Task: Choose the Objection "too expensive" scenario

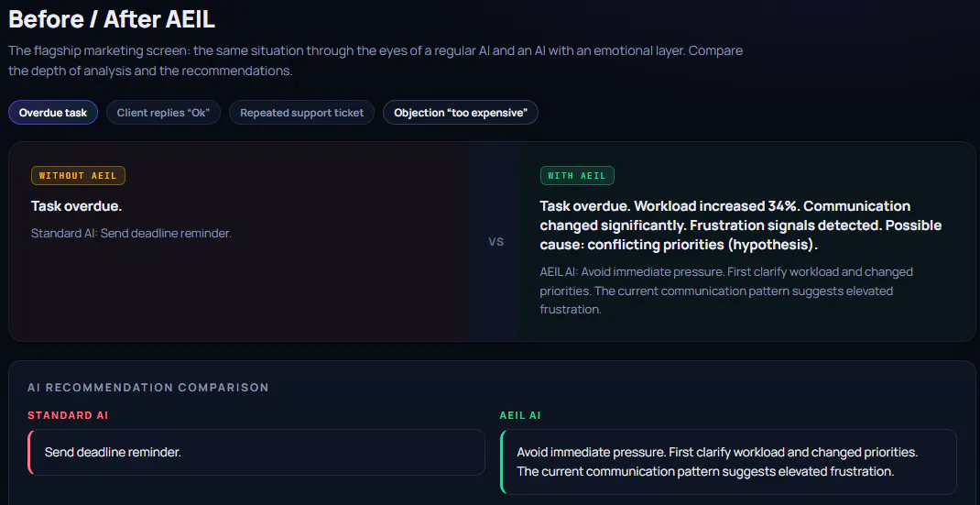Action: pos(461,113)
